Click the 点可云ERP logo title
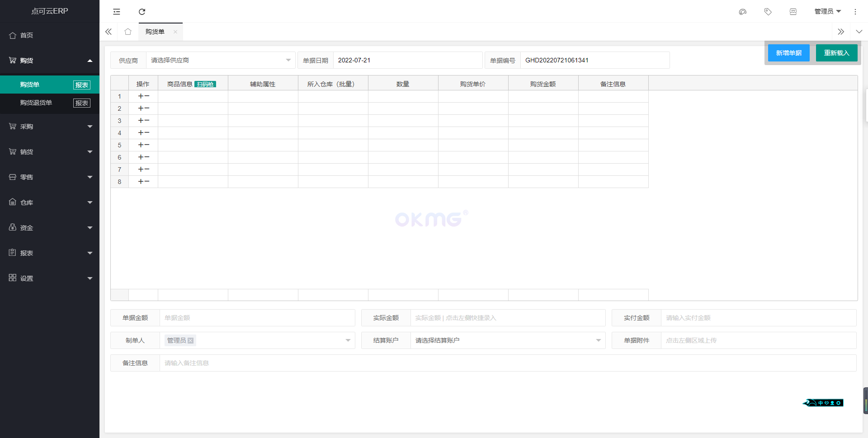Viewport: 868px width, 438px height. coord(50,11)
